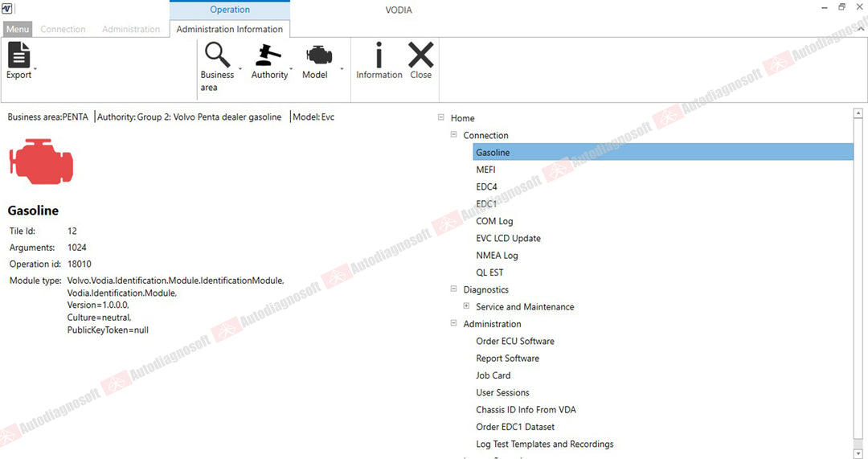
Task: Collapse the Administration tree node
Action: tap(454, 323)
